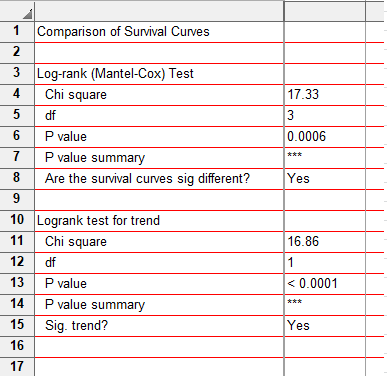Click the second column header above values

tap(325, 11)
